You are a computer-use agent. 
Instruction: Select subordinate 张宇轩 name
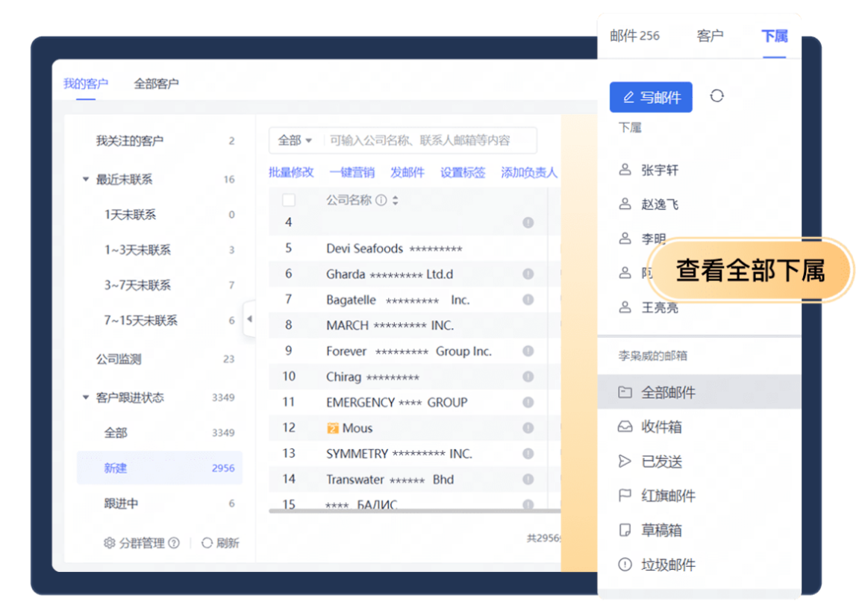coord(660,170)
